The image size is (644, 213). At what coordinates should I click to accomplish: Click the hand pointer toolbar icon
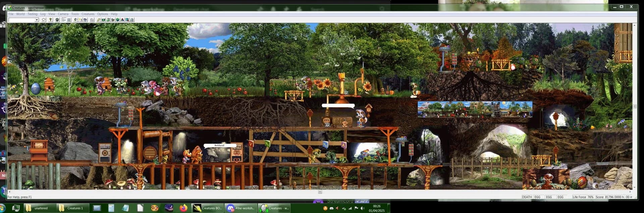75,20
